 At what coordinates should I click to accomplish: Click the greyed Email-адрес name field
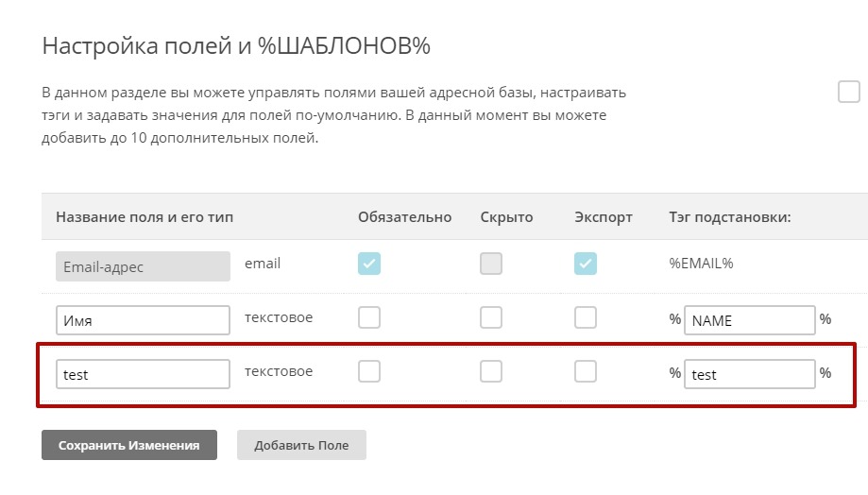click(143, 266)
